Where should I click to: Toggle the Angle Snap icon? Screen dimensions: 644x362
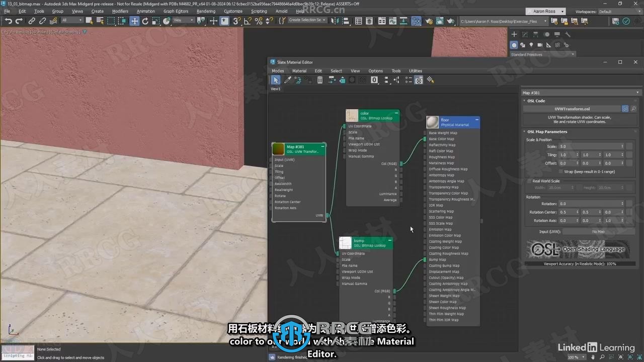tap(248, 21)
